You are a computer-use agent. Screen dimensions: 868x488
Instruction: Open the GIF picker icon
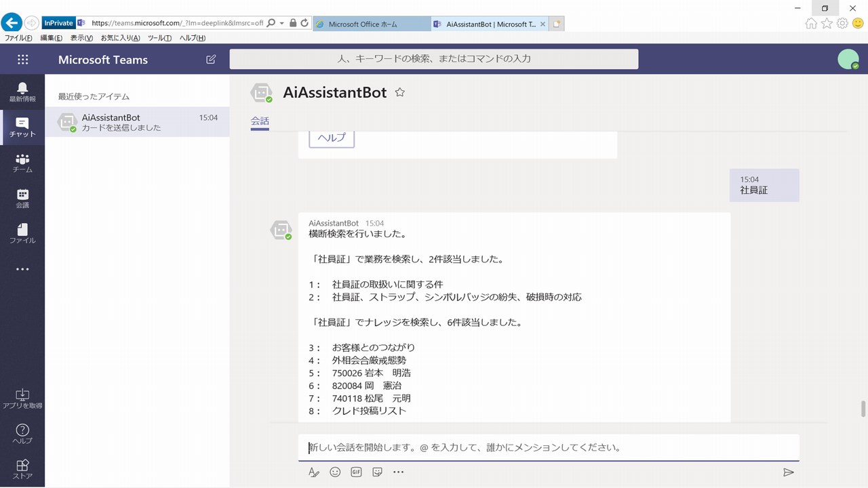(356, 472)
